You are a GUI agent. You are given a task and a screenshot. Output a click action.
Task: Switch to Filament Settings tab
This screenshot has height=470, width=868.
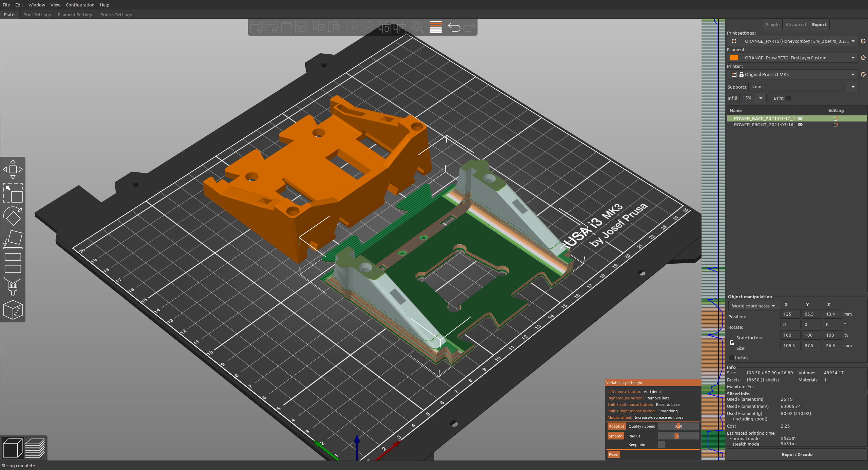pos(75,15)
